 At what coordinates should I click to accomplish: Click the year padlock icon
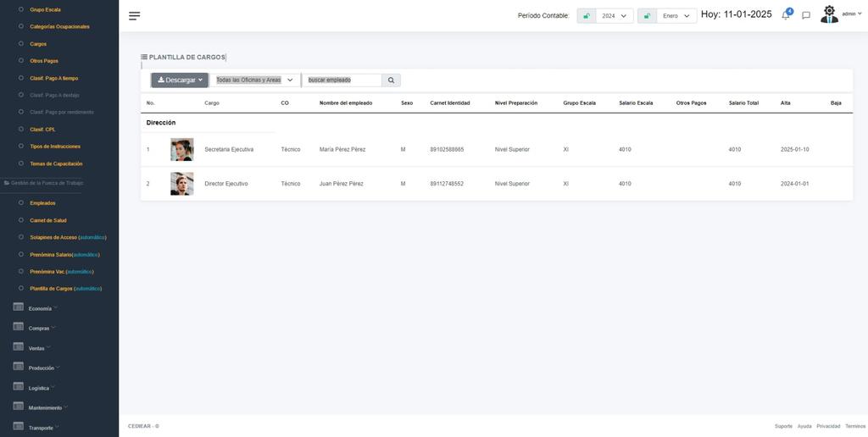click(x=587, y=15)
